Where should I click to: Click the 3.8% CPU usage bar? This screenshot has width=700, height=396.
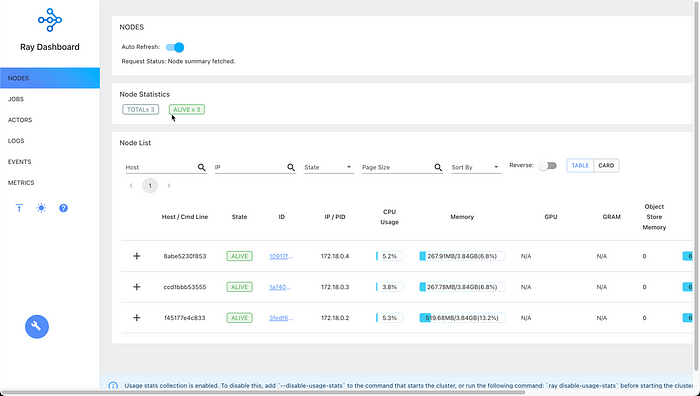(389, 287)
